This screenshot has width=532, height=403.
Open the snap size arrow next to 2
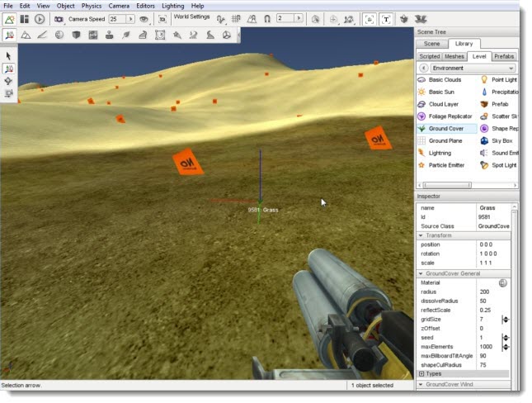[299, 18]
